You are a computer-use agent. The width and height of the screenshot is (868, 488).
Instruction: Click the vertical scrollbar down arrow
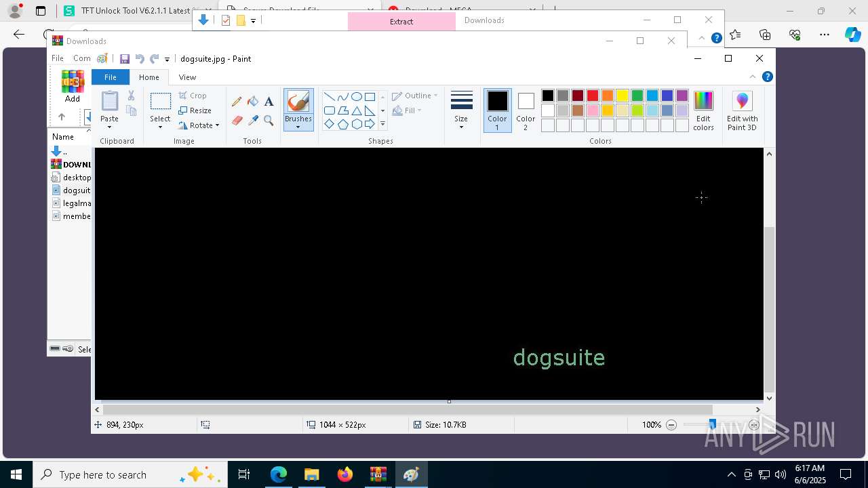pos(769,399)
